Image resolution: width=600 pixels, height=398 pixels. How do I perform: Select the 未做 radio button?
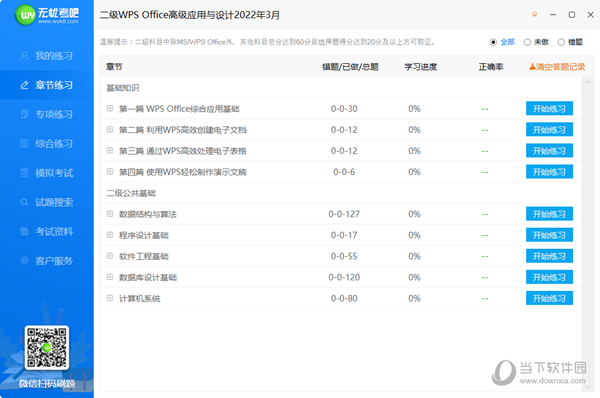pyautogui.click(x=527, y=42)
